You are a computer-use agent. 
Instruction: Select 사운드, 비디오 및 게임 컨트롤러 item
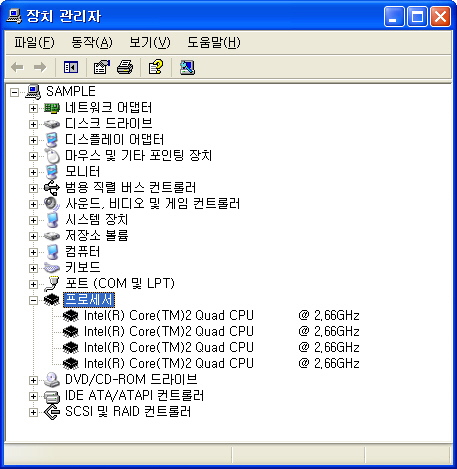pos(152,203)
